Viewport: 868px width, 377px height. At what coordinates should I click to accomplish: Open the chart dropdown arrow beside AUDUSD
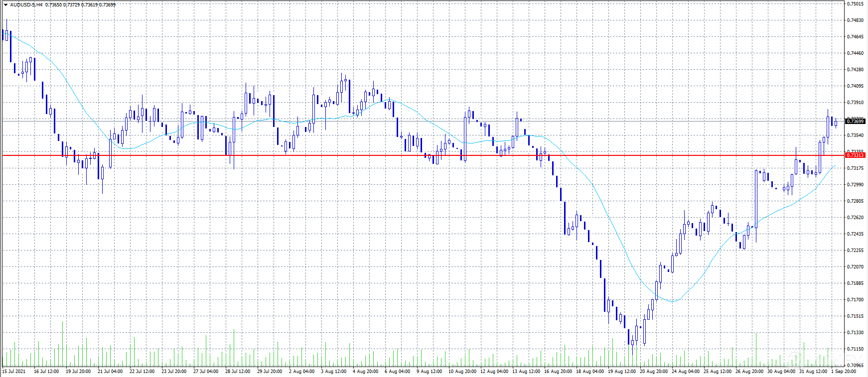click(x=5, y=4)
